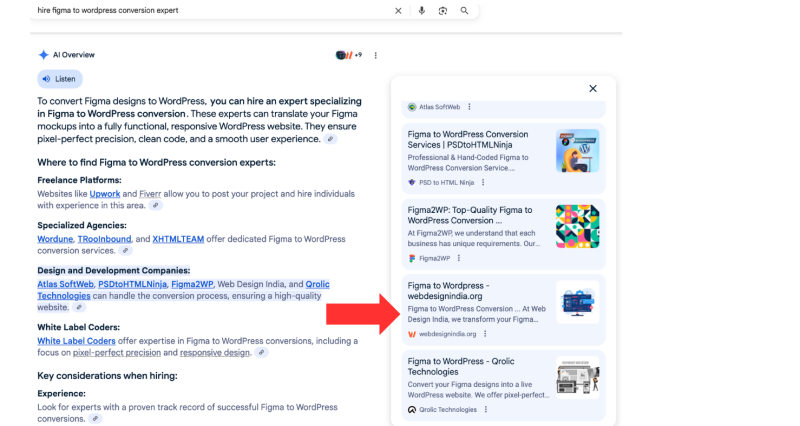Open the +9 source icons cluster
800x426 pixels.
pos(348,55)
